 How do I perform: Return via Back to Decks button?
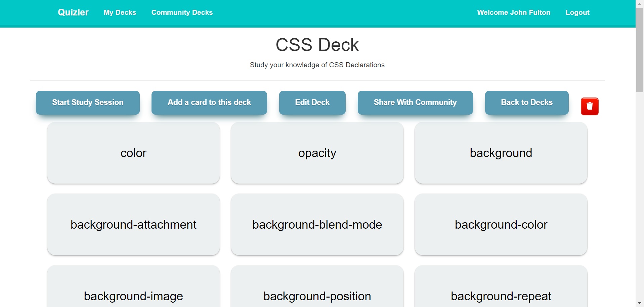pos(527,103)
